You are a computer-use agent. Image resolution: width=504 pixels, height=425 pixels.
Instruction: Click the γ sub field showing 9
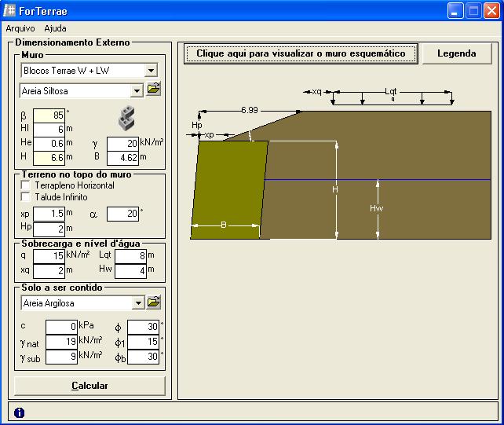(x=61, y=357)
